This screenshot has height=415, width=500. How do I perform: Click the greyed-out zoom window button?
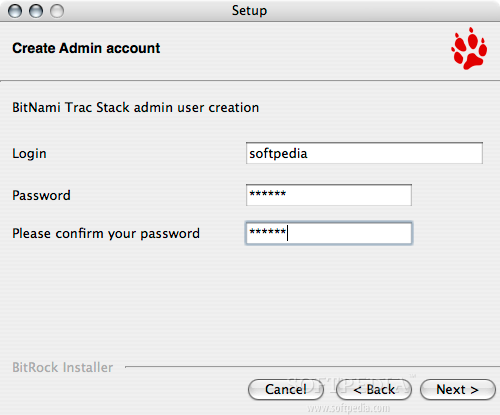pos(57,11)
